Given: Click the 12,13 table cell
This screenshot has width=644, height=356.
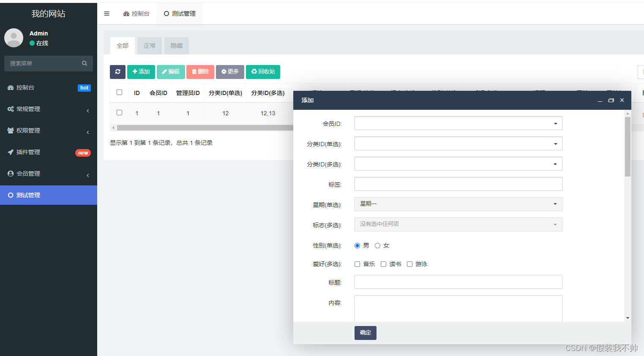Looking at the screenshot, I should coord(268,113).
